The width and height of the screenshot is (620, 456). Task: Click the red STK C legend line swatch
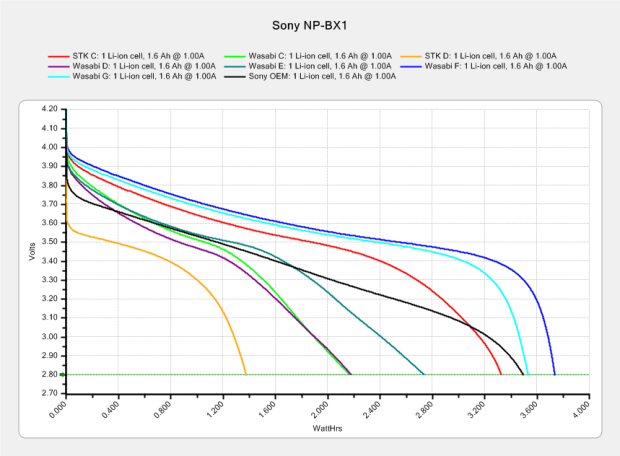click(x=59, y=57)
